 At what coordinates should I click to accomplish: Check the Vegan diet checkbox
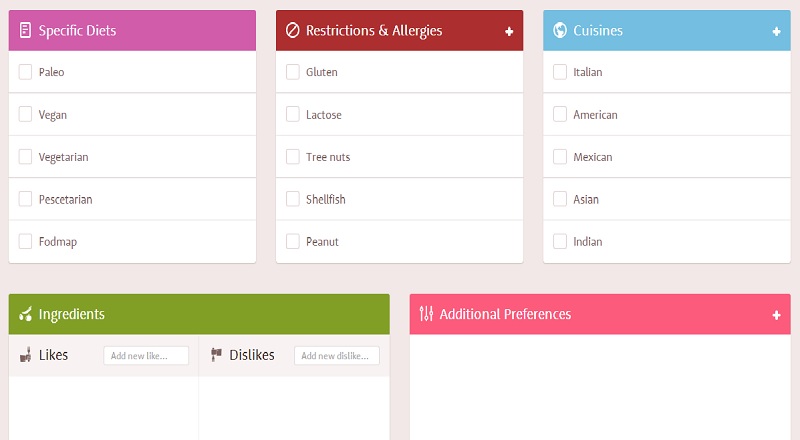point(26,115)
